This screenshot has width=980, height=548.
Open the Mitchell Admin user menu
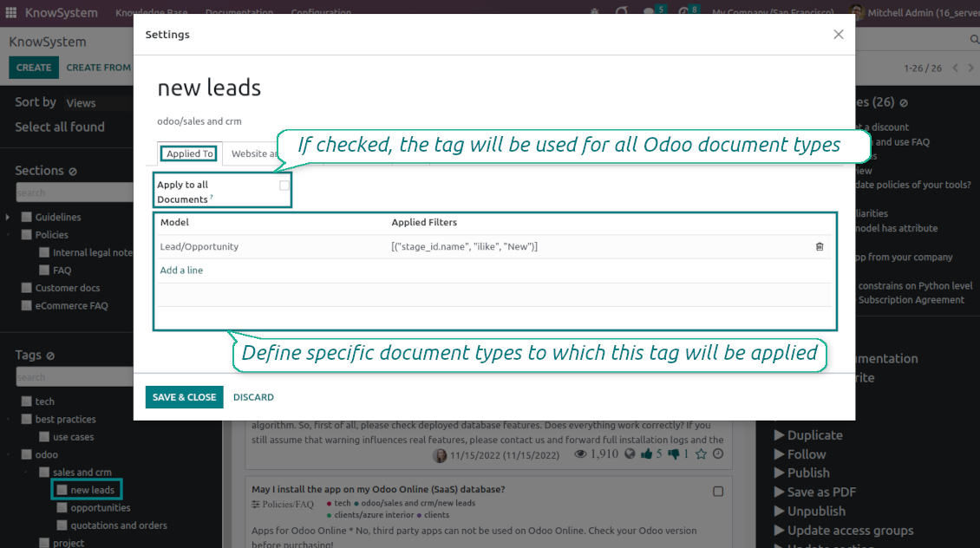pos(911,13)
